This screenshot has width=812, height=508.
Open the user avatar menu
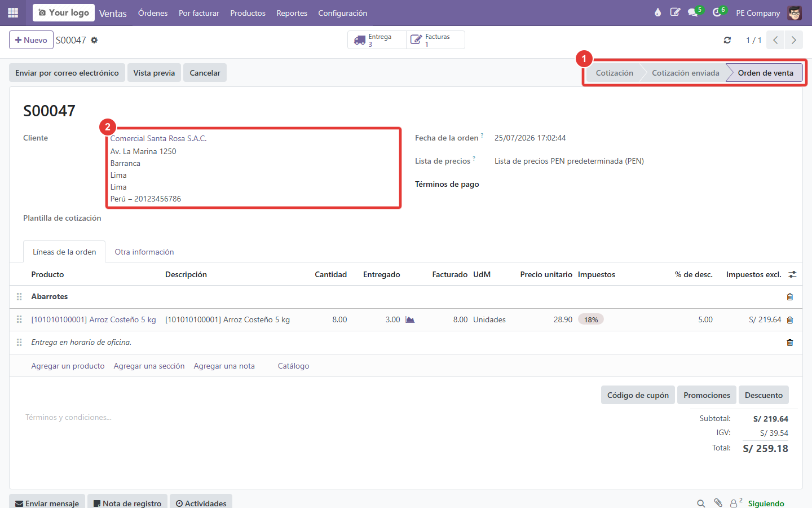(795, 12)
